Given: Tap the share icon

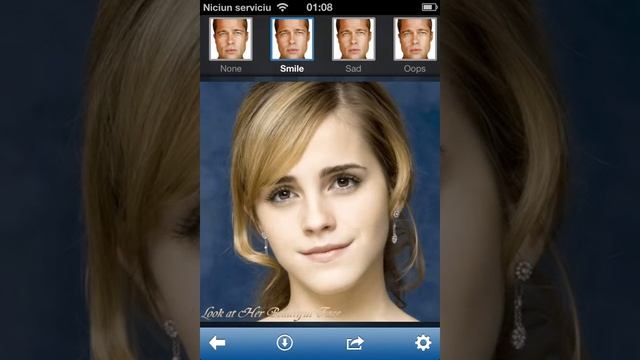Looking at the screenshot, I should tap(355, 343).
